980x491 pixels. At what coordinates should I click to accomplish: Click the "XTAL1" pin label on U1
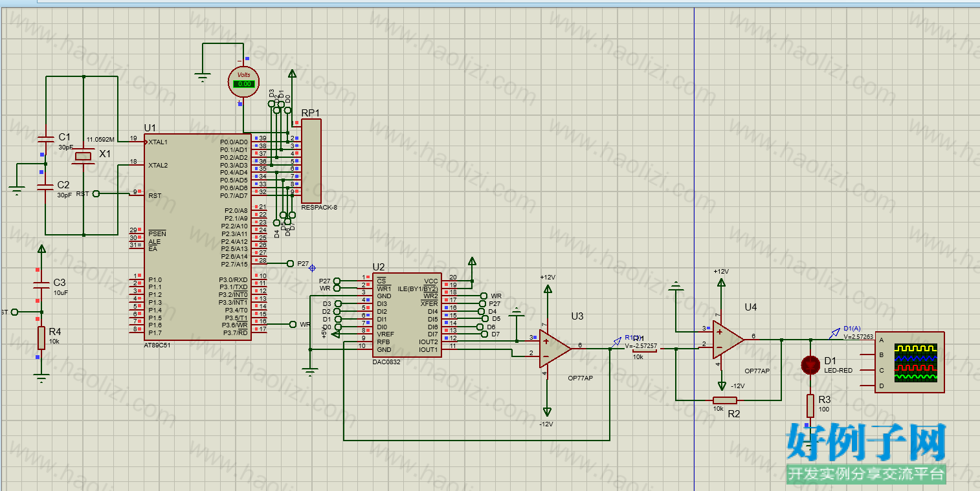[158, 142]
